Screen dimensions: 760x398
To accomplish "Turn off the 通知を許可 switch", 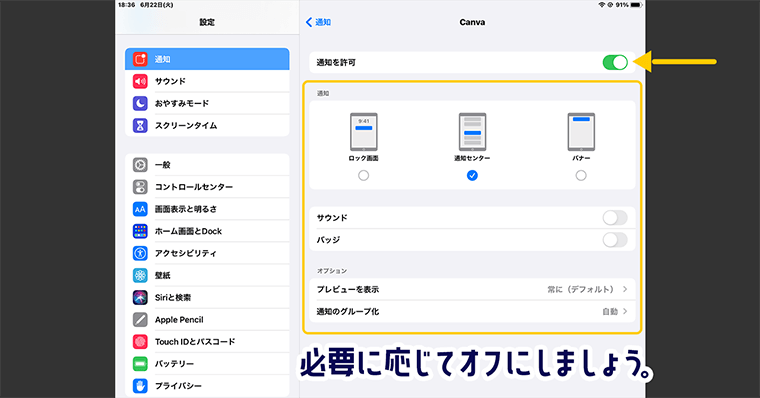I will [x=615, y=63].
